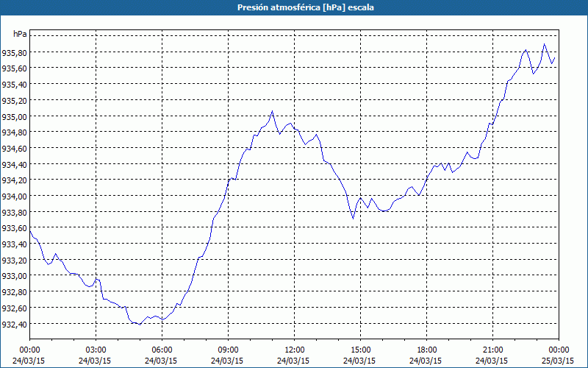
Task: Click the 21:00 time axis label
Action: 492,350
